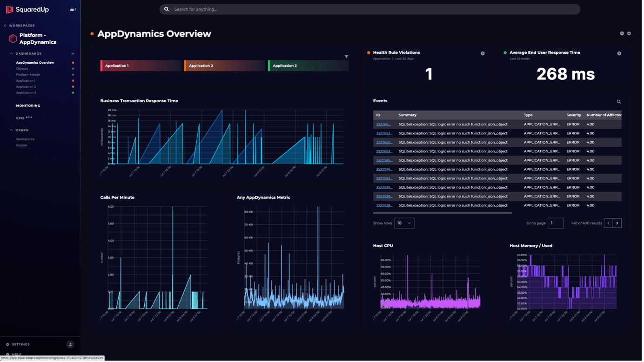This screenshot has width=644, height=362.
Task: Click the clock icon on Health Rule Violations tile
Action: point(483,53)
